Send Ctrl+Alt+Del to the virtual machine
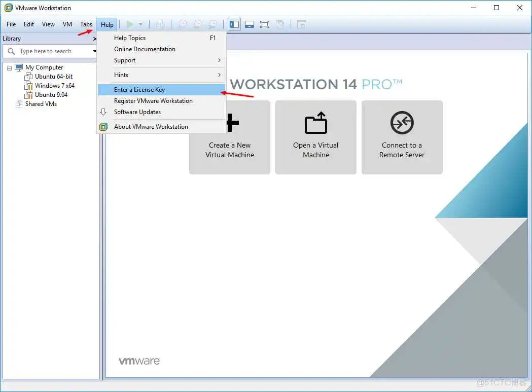Image resolution: width=532 pixels, height=392 pixels. 159,24
